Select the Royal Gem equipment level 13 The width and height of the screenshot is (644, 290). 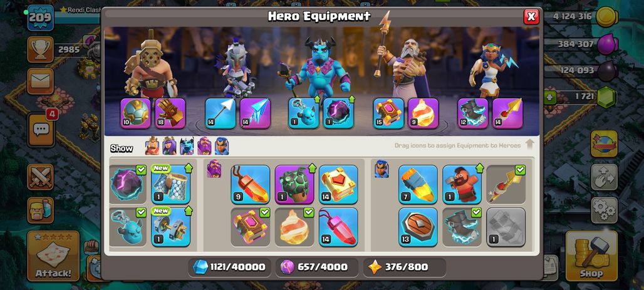point(418,227)
